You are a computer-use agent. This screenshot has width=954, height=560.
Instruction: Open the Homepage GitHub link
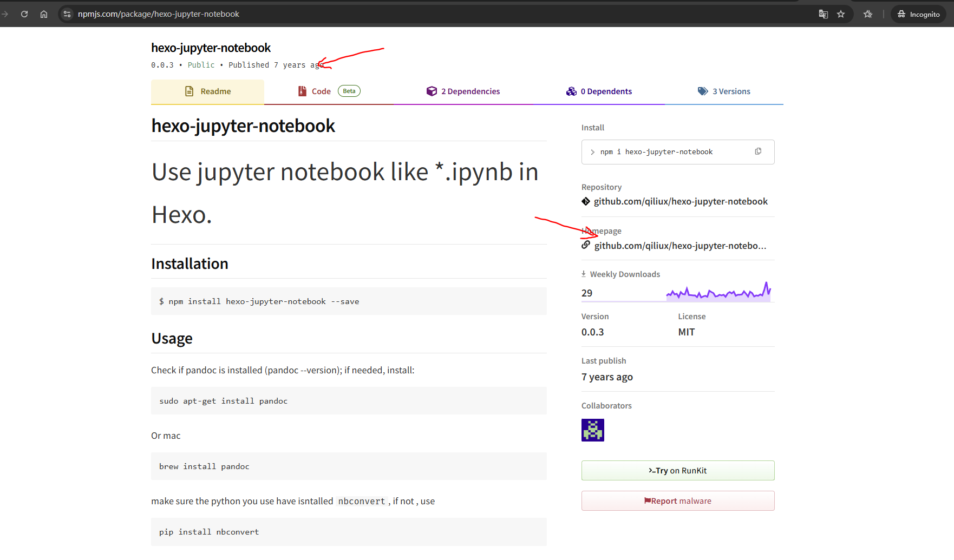pyautogui.click(x=679, y=246)
